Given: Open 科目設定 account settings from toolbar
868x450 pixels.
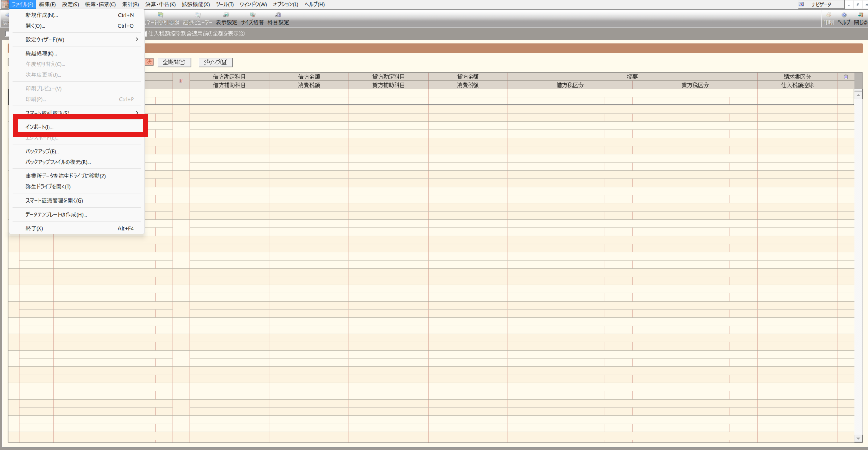Looking at the screenshot, I should pyautogui.click(x=278, y=19).
